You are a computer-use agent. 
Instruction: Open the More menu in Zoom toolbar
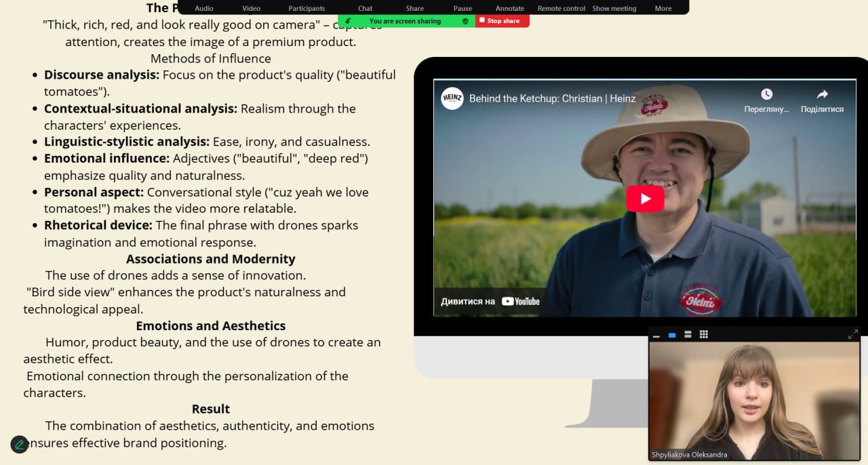click(x=663, y=8)
